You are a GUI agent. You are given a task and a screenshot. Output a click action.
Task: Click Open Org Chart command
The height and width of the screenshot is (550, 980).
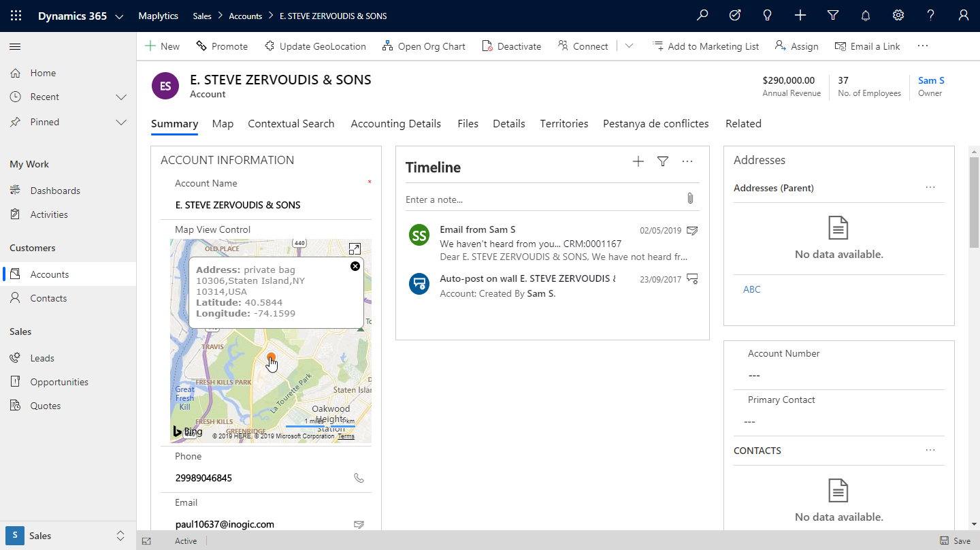click(424, 46)
